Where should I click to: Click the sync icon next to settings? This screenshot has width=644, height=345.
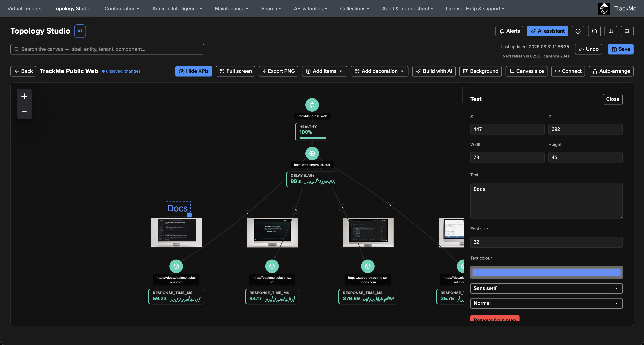coord(611,31)
